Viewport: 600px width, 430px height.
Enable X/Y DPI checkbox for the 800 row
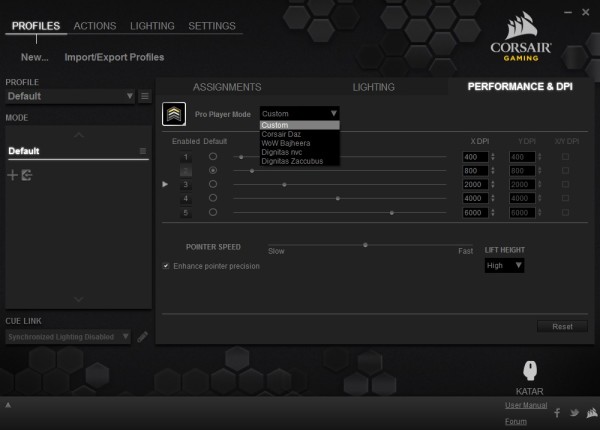click(565, 170)
